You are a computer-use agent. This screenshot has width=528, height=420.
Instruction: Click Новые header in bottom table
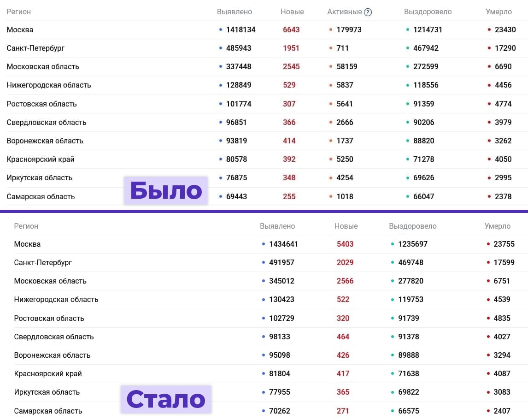346,226
